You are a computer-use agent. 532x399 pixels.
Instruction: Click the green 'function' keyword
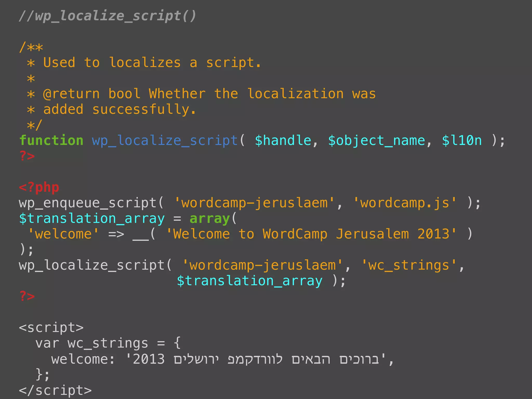pos(51,141)
